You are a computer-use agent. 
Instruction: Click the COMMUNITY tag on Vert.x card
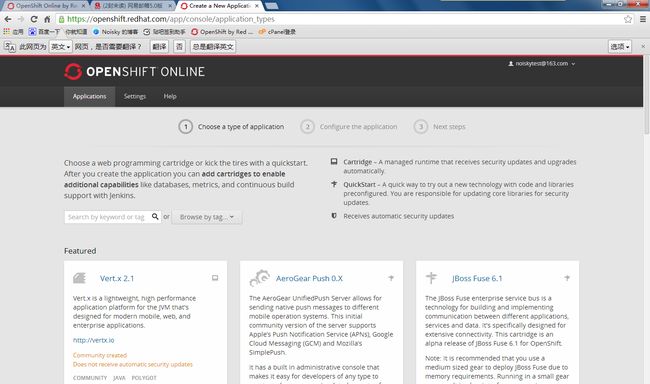click(90, 378)
